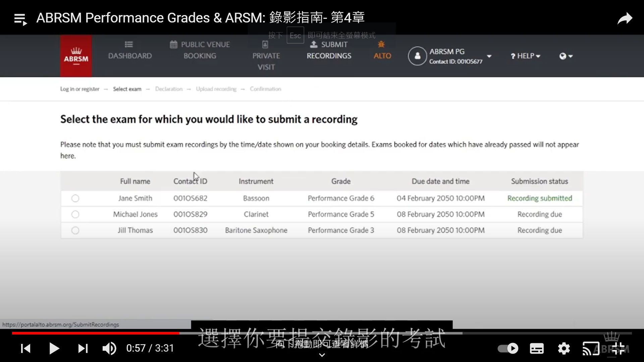Click the share arrow icon
This screenshot has width=644, height=362.
[x=625, y=18]
